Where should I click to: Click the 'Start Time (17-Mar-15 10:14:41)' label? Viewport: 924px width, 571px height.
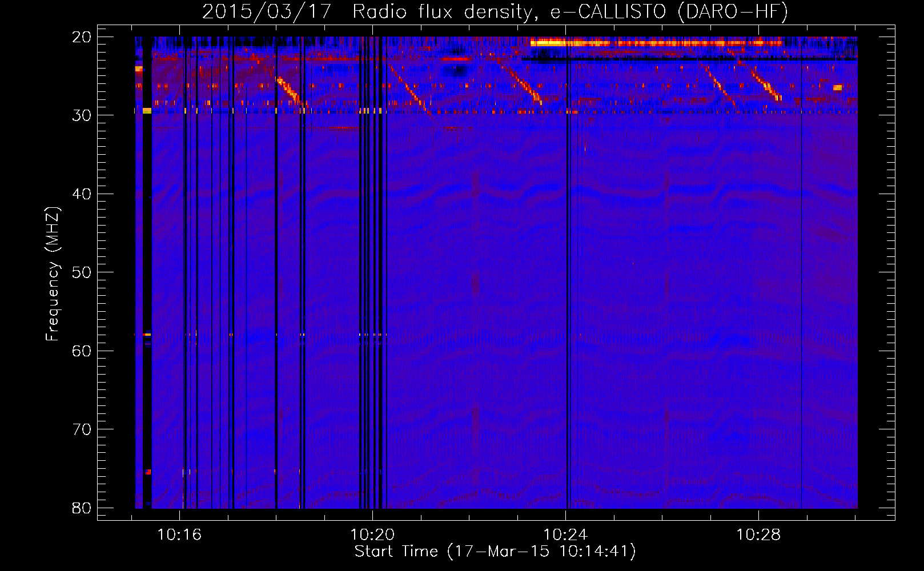pyautogui.click(x=495, y=552)
